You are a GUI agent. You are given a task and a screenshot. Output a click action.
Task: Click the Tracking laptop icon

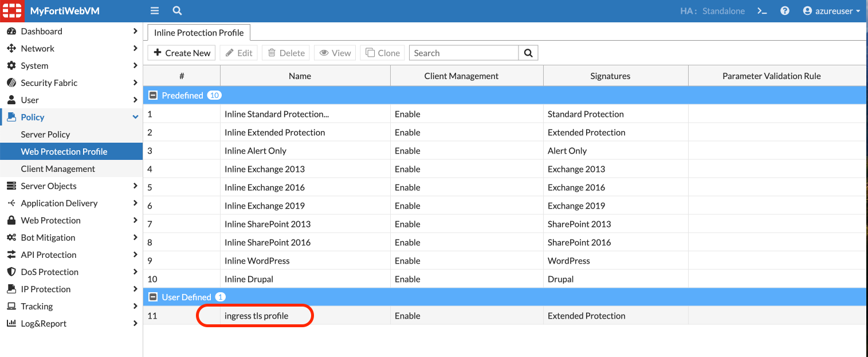pos(11,307)
